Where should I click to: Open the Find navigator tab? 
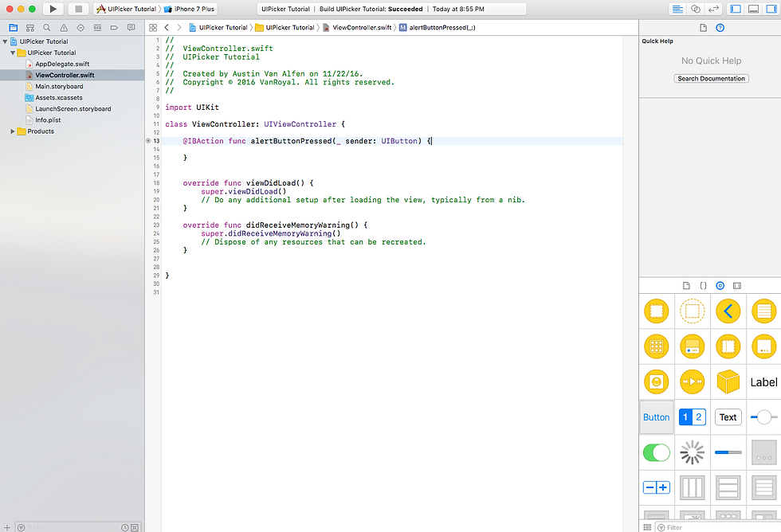point(47,28)
